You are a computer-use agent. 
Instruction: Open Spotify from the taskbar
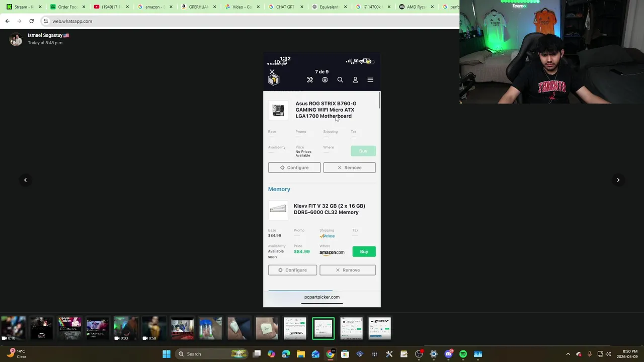coord(463,354)
